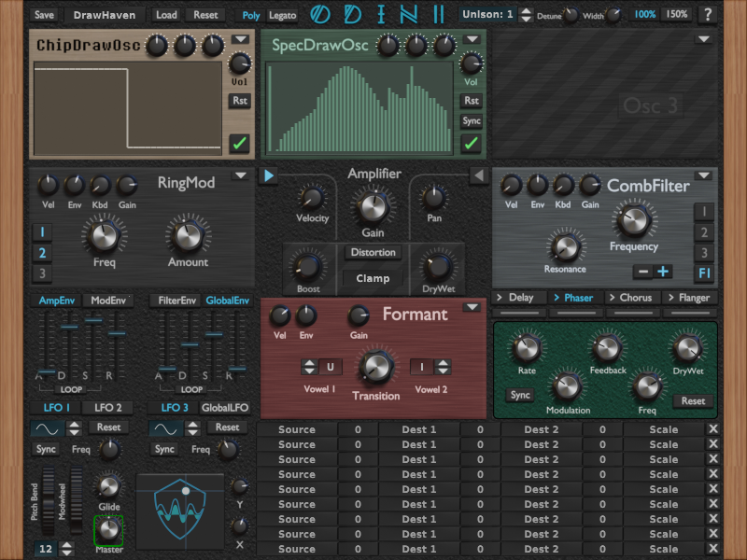Select the Delay effect tab
The height and width of the screenshot is (560, 747).
[520, 298]
